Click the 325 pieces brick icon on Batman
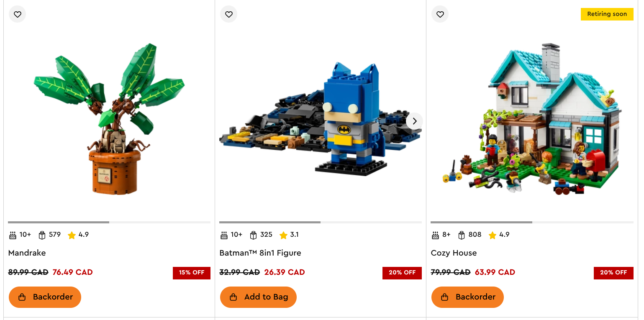The height and width of the screenshot is (320, 644). (253, 235)
